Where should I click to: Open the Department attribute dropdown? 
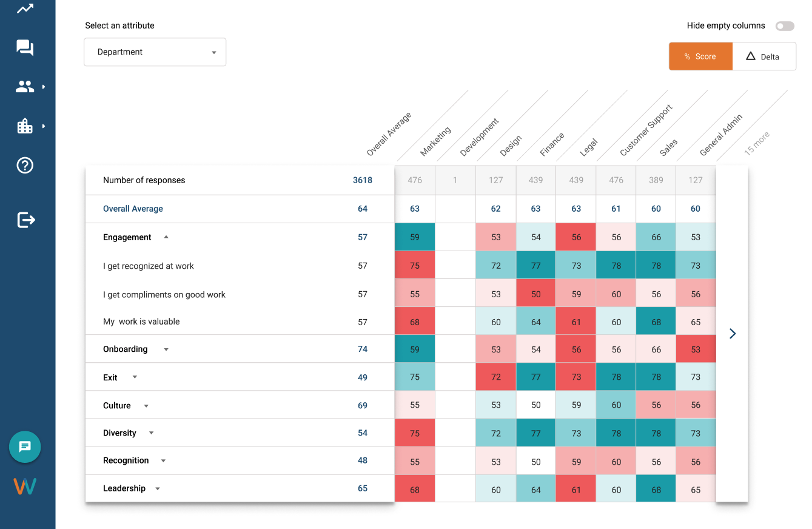click(155, 52)
